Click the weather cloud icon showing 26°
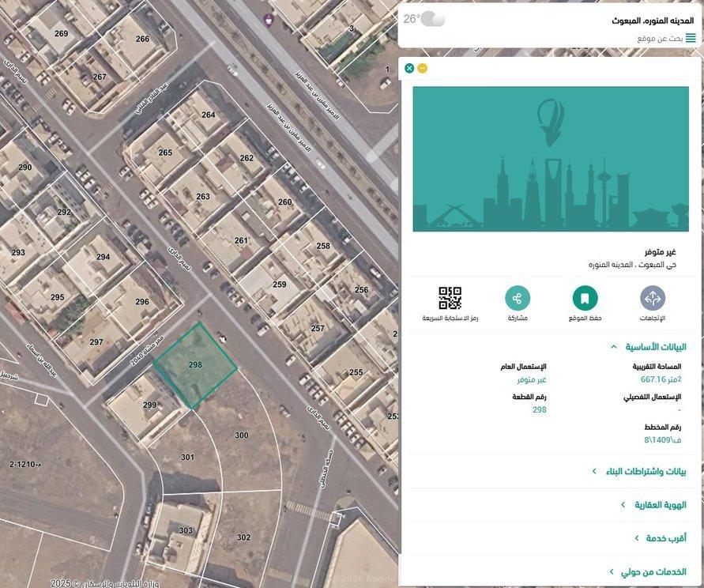Screen dimensions: 704x588 pyautogui.click(x=432, y=19)
